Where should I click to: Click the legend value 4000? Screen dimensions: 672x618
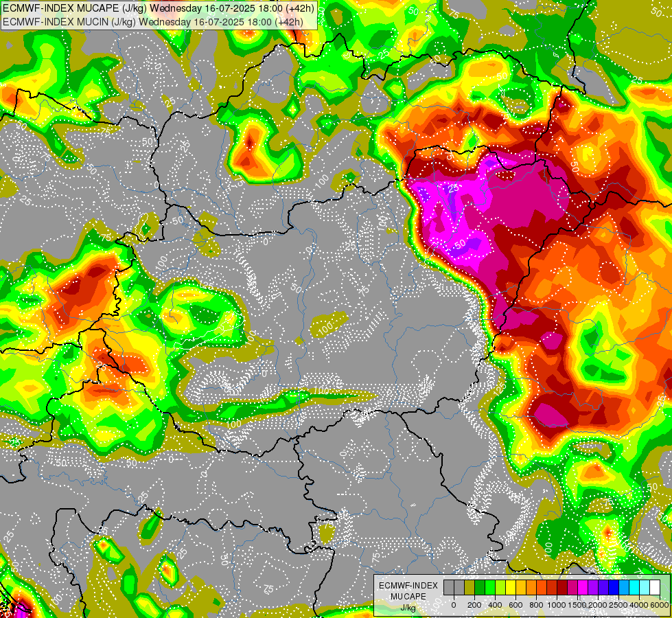[x=640, y=605]
